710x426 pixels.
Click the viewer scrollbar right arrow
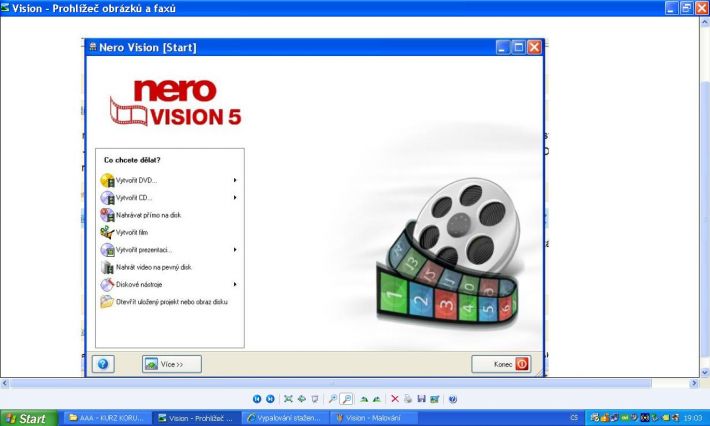point(694,383)
